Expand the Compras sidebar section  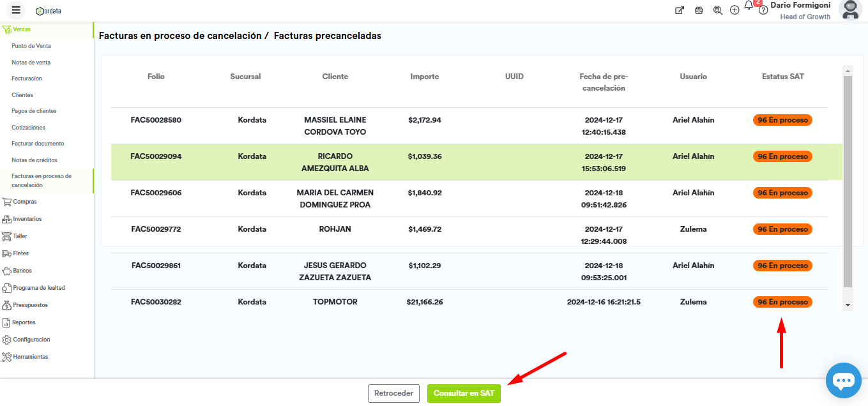coord(25,202)
